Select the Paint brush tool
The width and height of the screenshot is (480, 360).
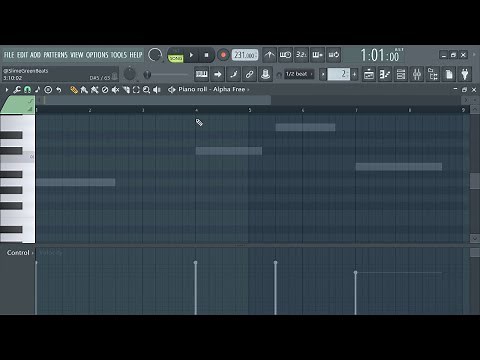click(x=84, y=90)
